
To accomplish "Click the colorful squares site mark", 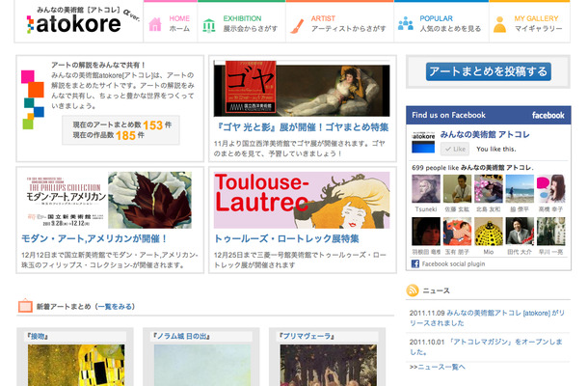I will click(33, 99).
